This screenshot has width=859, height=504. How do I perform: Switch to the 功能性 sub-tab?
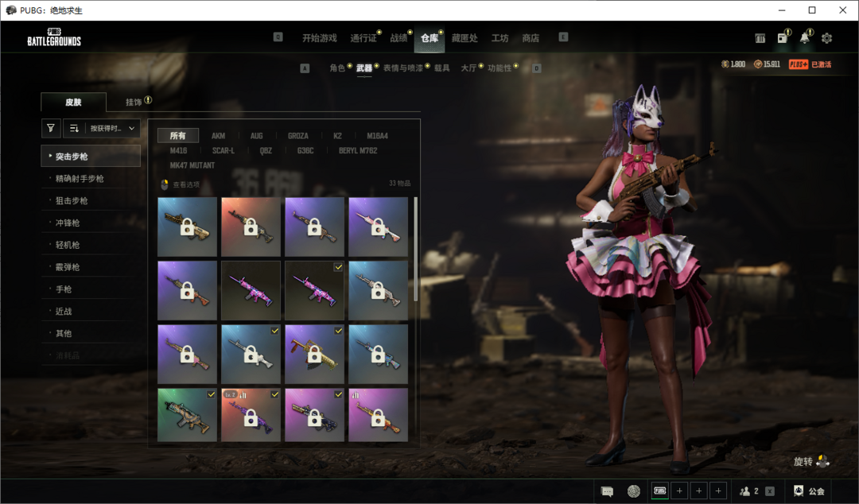tap(499, 68)
